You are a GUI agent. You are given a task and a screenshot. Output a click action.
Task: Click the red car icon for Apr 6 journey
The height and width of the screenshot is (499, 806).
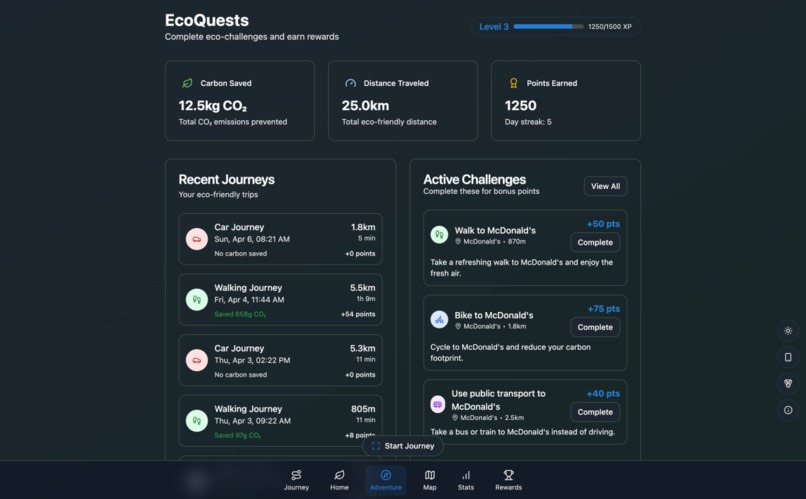pos(196,239)
